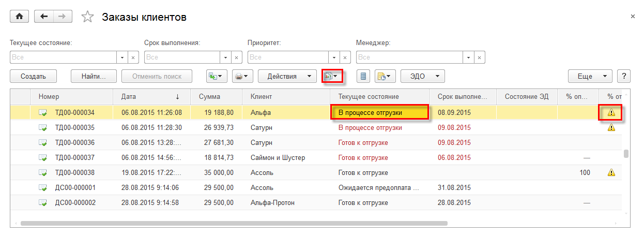The image size is (644, 235).
Task: Clear the Приоритет filter
Action: tap(345, 57)
